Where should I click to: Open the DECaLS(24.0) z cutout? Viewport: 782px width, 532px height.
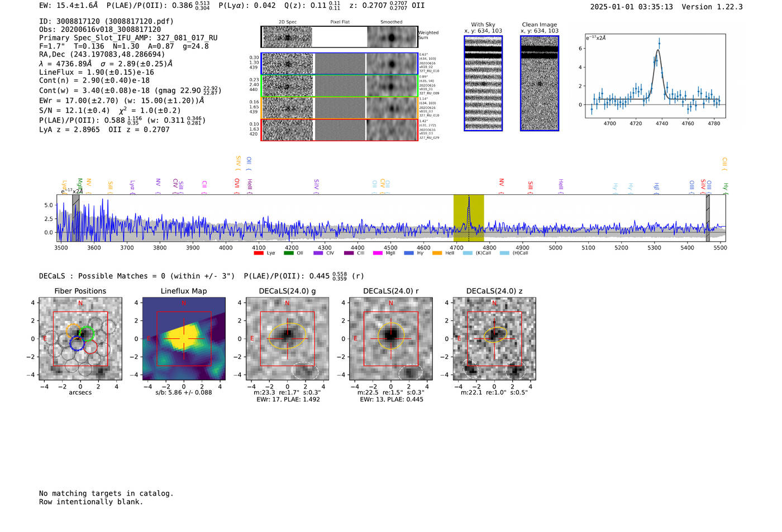pyautogui.click(x=494, y=339)
